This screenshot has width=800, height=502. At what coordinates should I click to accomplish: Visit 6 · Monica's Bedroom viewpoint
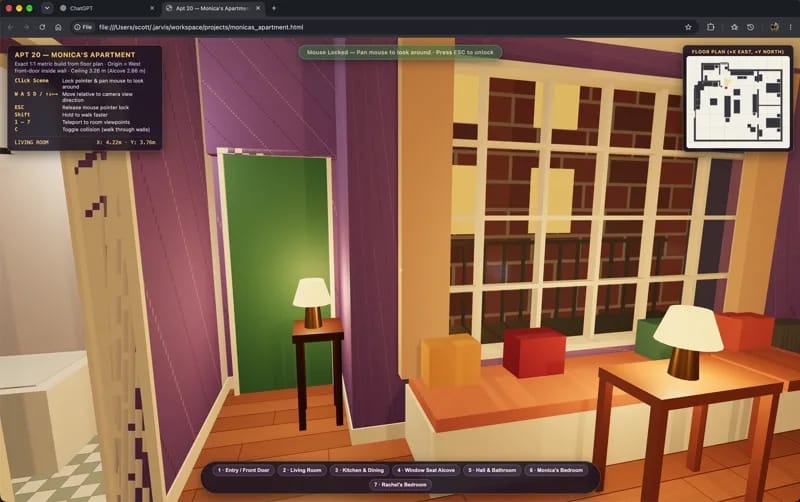coord(556,470)
